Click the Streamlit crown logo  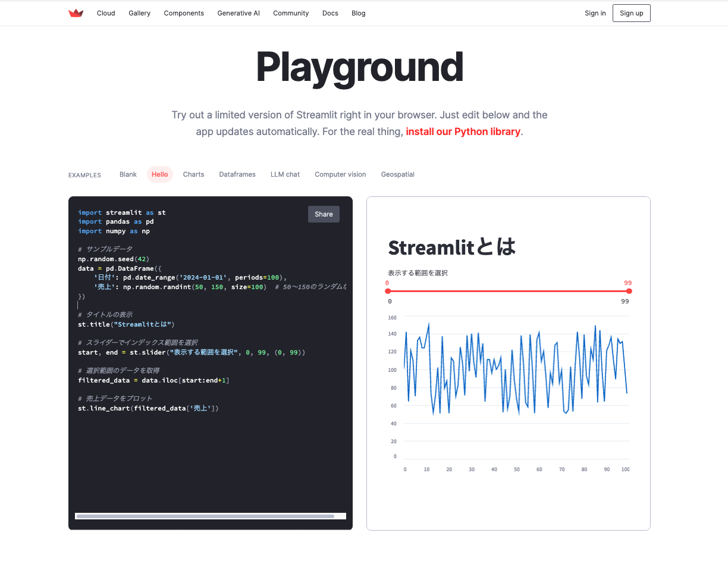[x=76, y=13]
